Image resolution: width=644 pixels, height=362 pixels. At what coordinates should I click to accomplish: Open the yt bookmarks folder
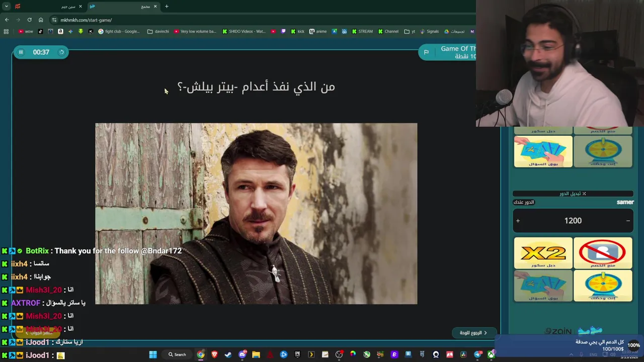[x=410, y=32]
